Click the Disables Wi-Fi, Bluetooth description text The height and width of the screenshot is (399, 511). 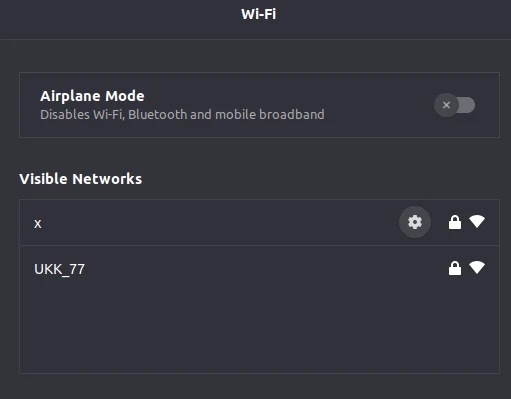(x=182, y=115)
